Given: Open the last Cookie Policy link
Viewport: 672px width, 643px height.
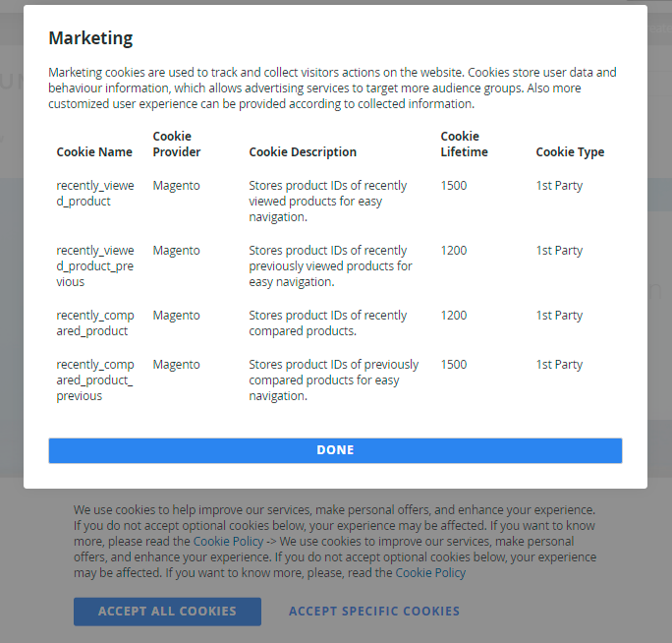Looking at the screenshot, I should click(430, 573).
